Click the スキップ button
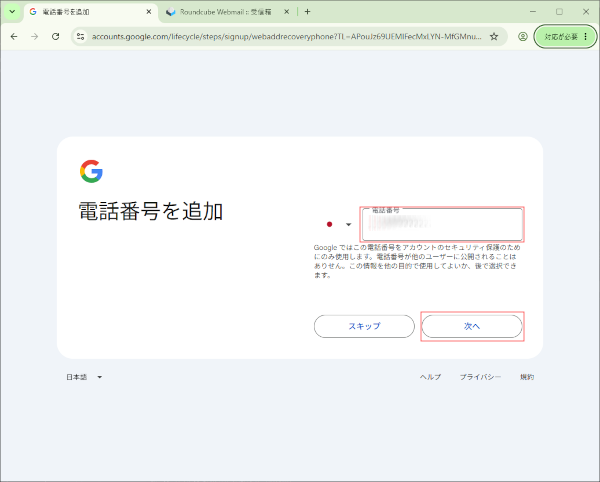Image resolution: width=600 pixels, height=482 pixels. pyautogui.click(x=364, y=326)
